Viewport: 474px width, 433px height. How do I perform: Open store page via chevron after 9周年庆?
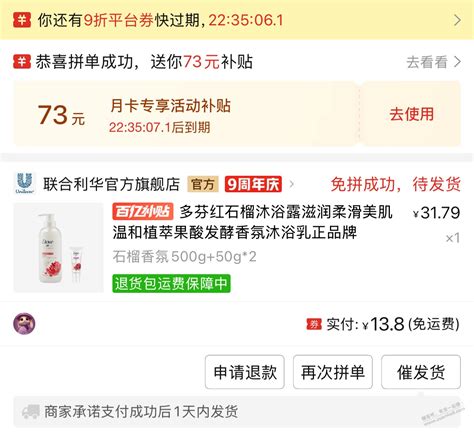point(291,184)
